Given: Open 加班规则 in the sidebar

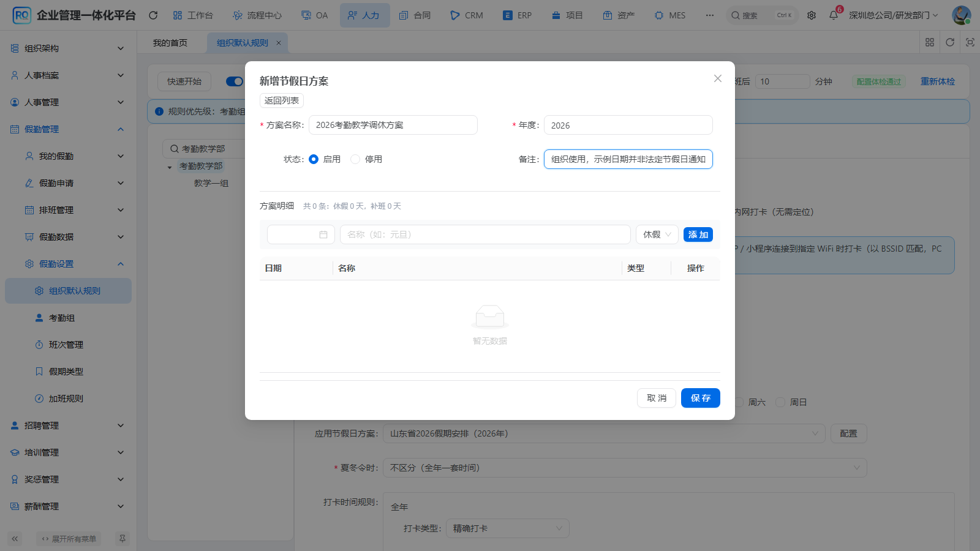Looking at the screenshot, I should point(68,399).
